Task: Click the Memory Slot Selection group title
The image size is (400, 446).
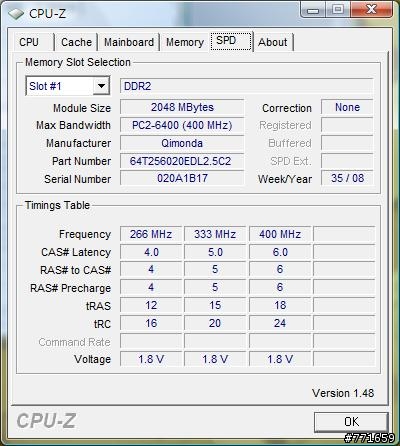Action: coord(78,62)
